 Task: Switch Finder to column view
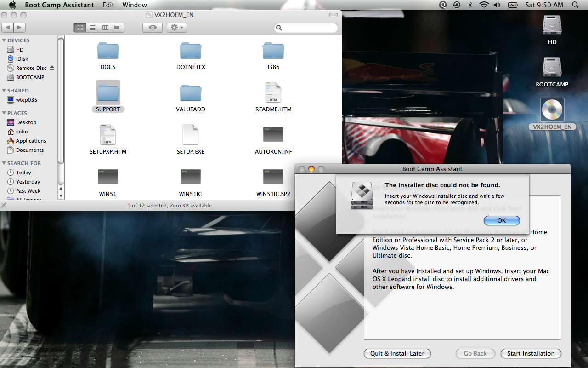point(105,28)
